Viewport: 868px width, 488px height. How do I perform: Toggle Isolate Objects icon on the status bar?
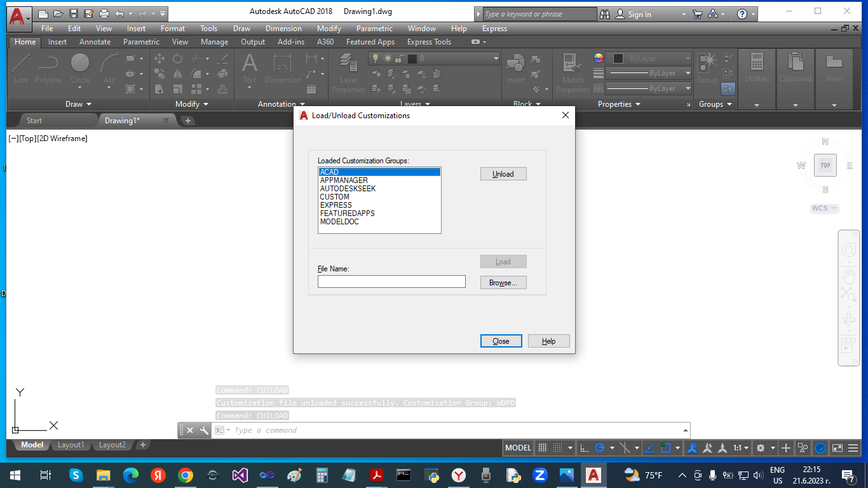coord(803,448)
